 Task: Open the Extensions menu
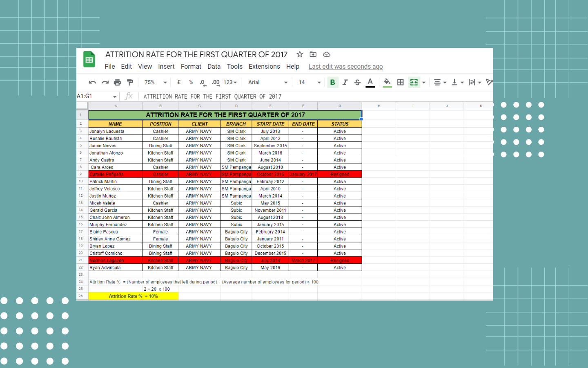[264, 67]
